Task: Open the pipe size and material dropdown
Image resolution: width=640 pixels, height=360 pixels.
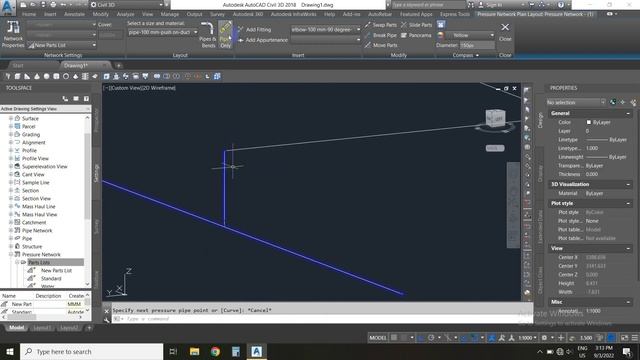Action: click(163, 32)
